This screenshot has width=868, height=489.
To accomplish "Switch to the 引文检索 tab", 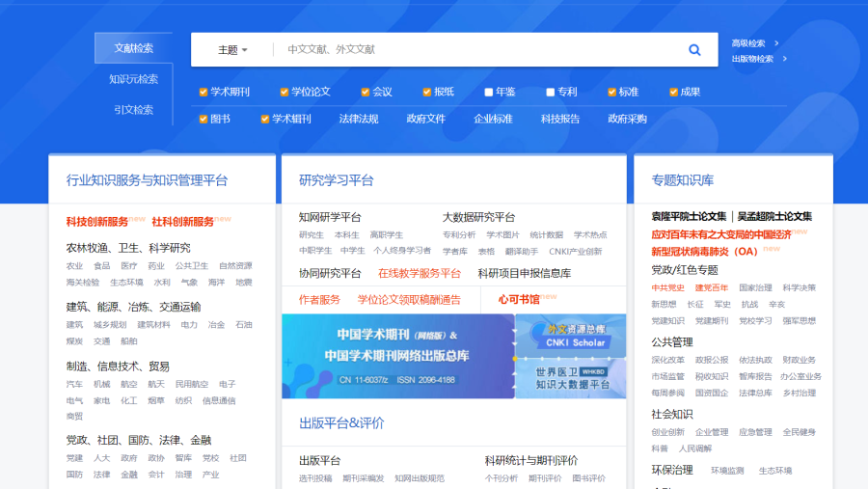I will [133, 110].
